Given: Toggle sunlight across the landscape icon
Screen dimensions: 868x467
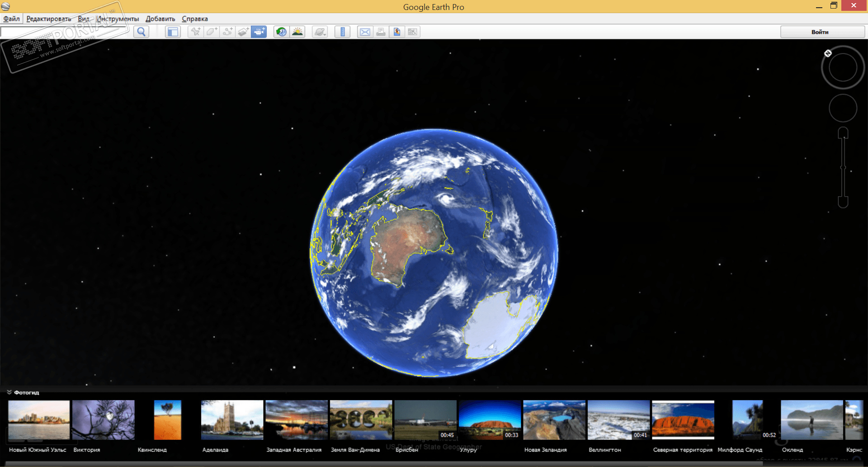Looking at the screenshot, I should tap(297, 32).
